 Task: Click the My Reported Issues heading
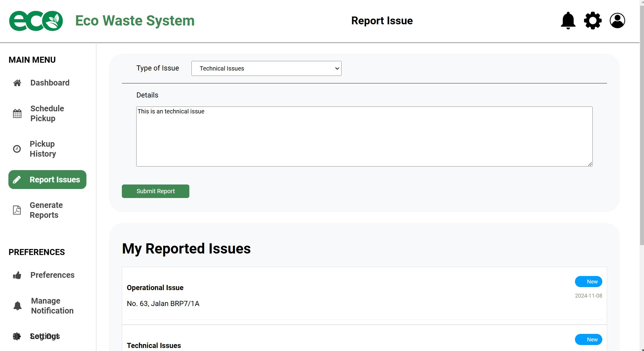click(186, 249)
